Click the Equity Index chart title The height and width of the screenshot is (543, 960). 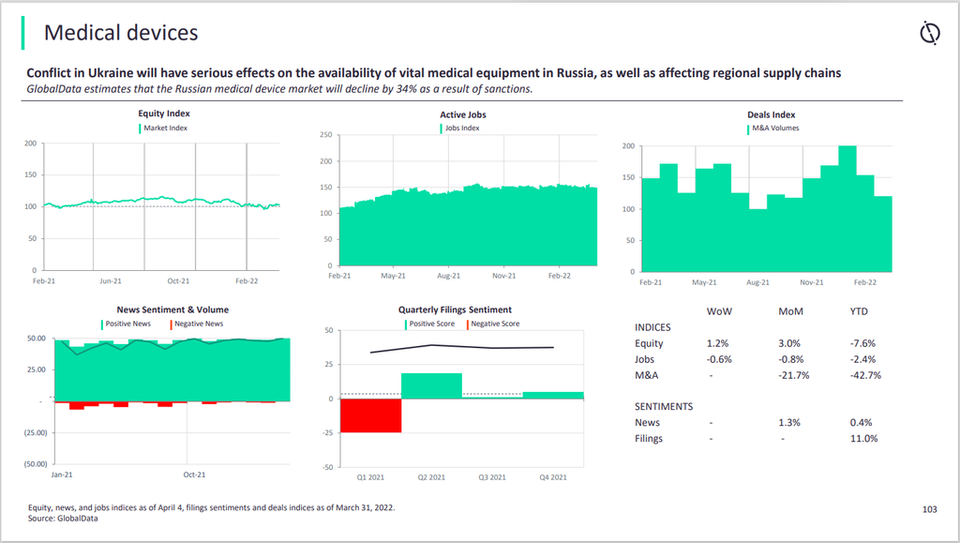pyautogui.click(x=164, y=114)
